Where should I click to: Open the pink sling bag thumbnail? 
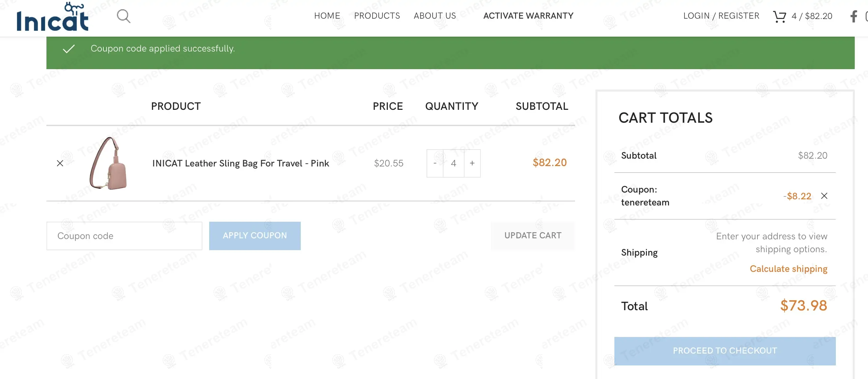(108, 163)
